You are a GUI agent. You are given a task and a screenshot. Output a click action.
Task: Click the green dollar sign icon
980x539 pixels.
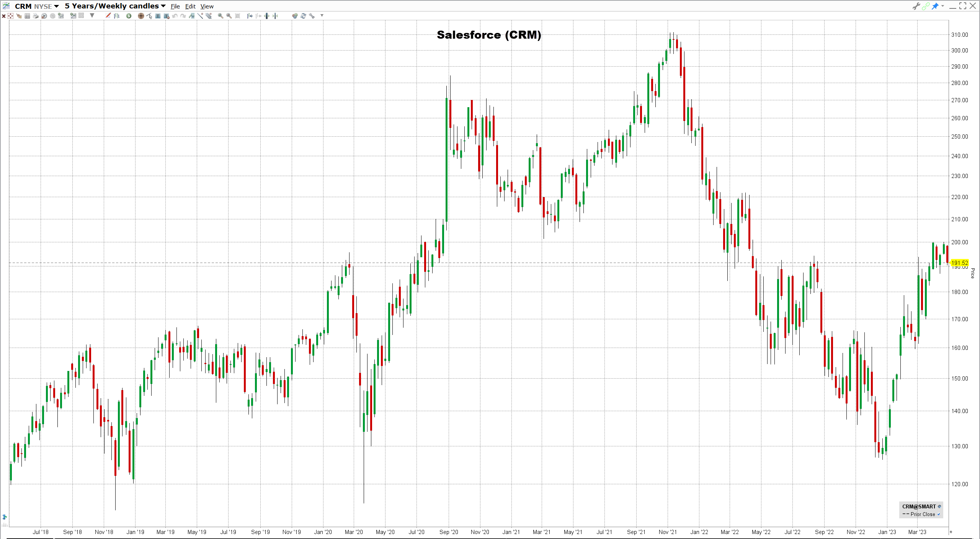pyautogui.click(x=129, y=16)
